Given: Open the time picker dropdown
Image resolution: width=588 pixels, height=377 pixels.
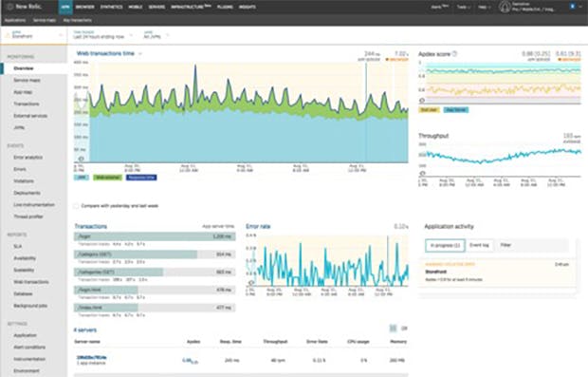Looking at the screenshot, I should click(x=102, y=35).
